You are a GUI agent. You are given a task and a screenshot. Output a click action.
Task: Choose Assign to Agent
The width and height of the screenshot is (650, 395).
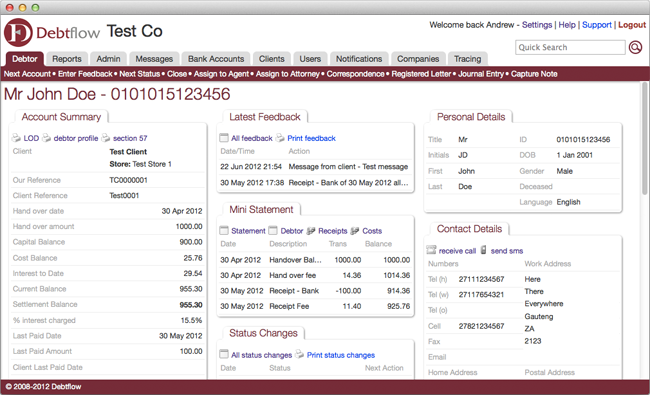pos(221,74)
